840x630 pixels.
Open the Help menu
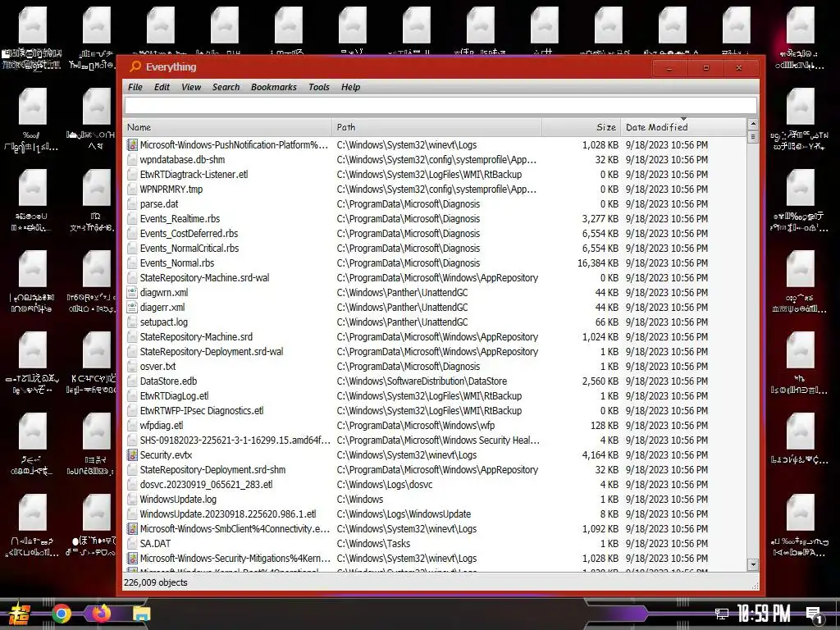point(350,87)
